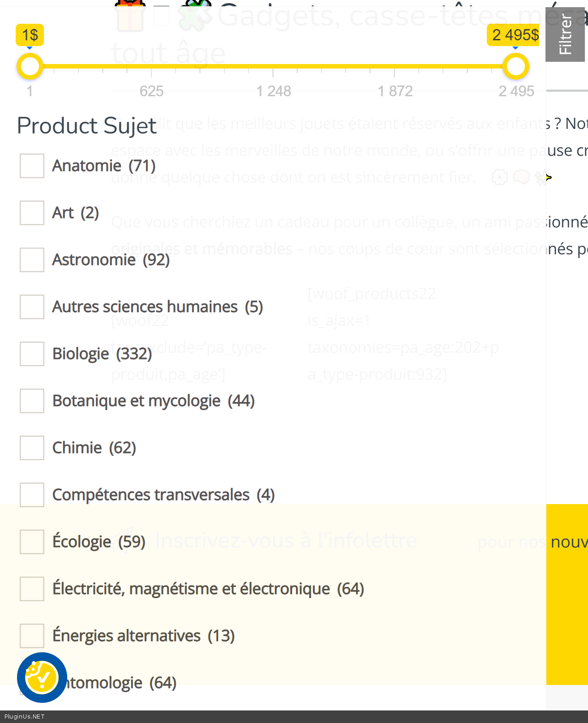Check Compétences transversales (4) box
This screenshot has height=723, width=588.
[x=32, y=495]
